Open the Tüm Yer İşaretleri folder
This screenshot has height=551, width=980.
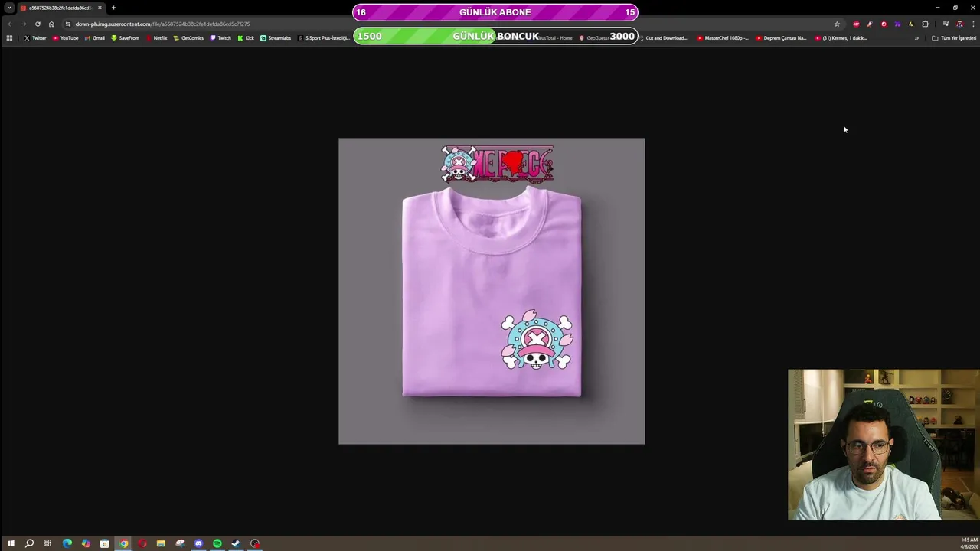(x=954, y=37)
